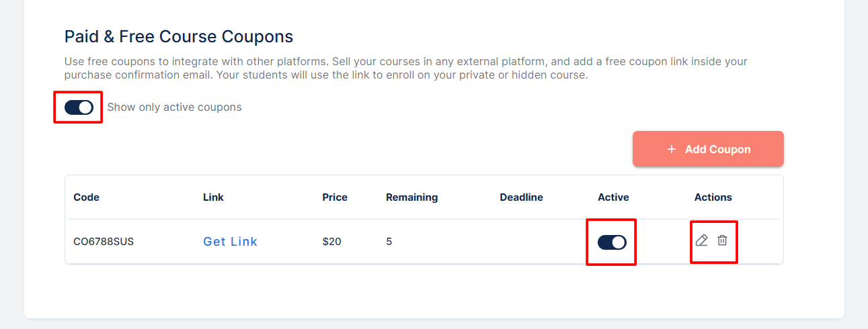Click the plus icon on Add Coupon
This screenshot has height=329, width=868.
pos(671,149)
